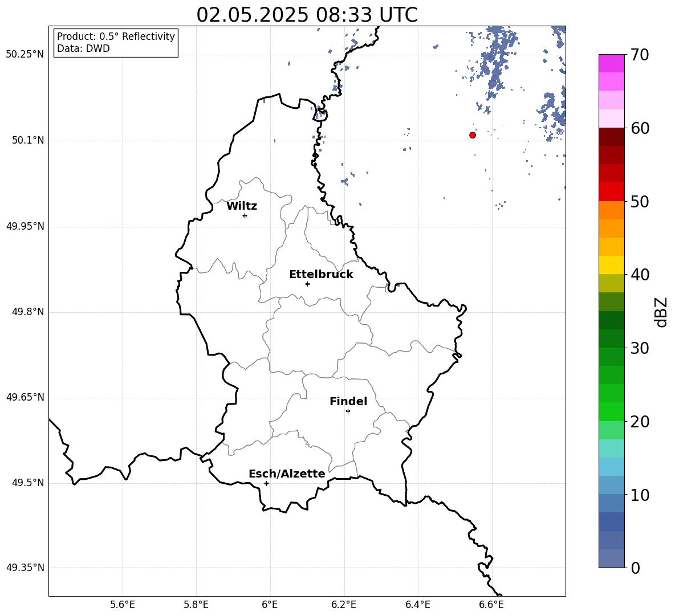Image resolution: width=675 pixels, height=616 pixels.
Task: Click the 50.1°N latitude label
Action: point(28,141)
